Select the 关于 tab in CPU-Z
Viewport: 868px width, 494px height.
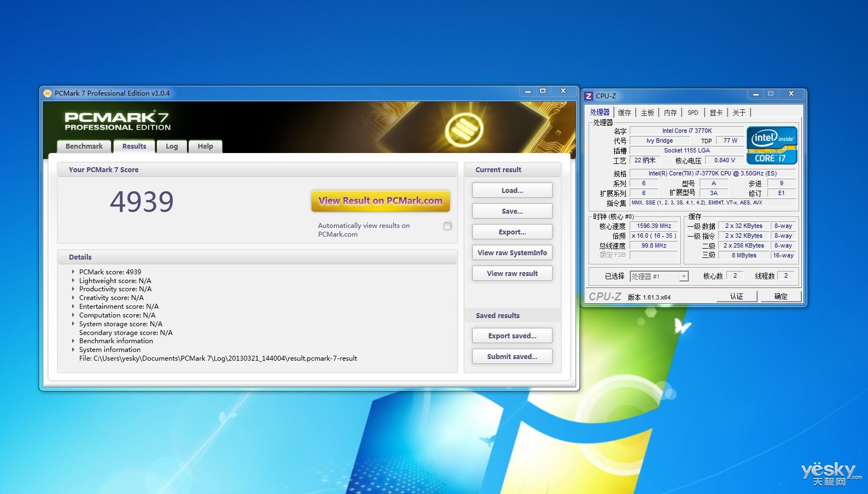pos(739,113)
